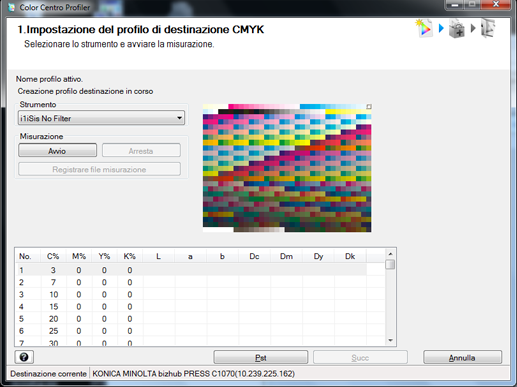Click the M% column header
The height and width of the screenshot is (387, 517).
tap(79, 256)
